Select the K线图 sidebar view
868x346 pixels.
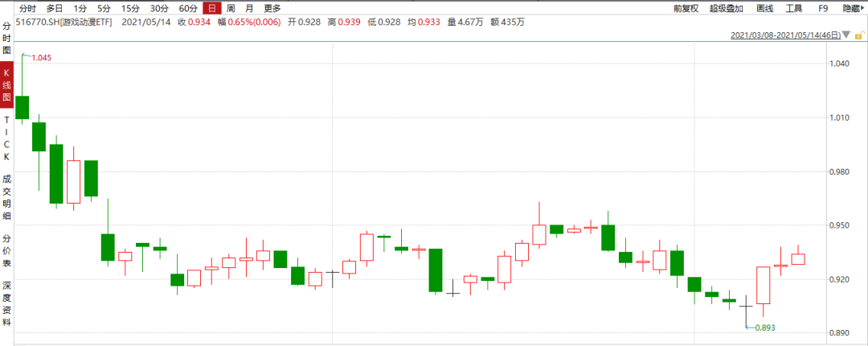coord(6,84)
